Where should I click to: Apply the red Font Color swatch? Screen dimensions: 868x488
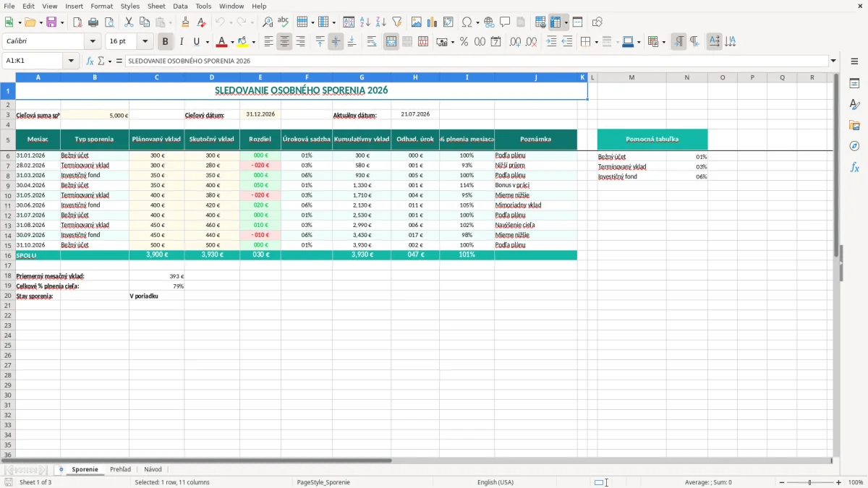[222, 42]
